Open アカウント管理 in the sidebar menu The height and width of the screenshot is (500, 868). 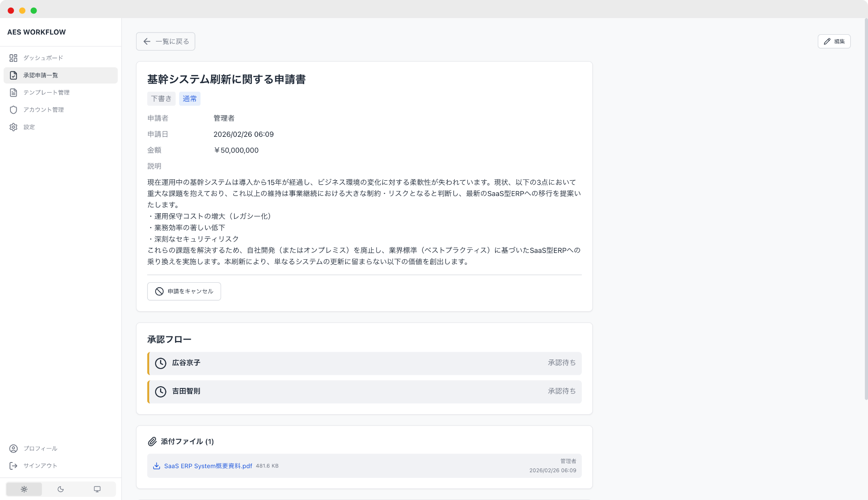(x=43, y=110)
